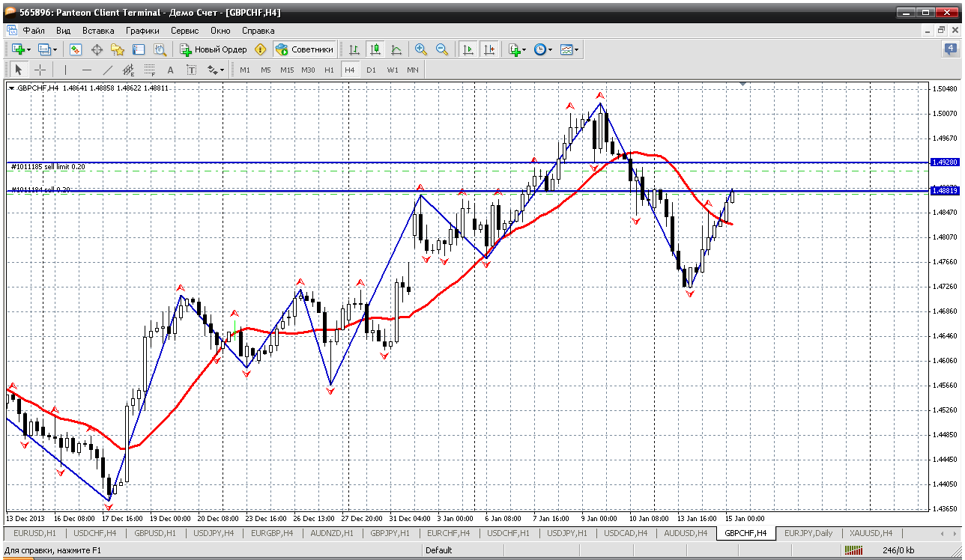The image size is (965, 560).
Task: Zoom in on the chart
Action: click(421, 49)
